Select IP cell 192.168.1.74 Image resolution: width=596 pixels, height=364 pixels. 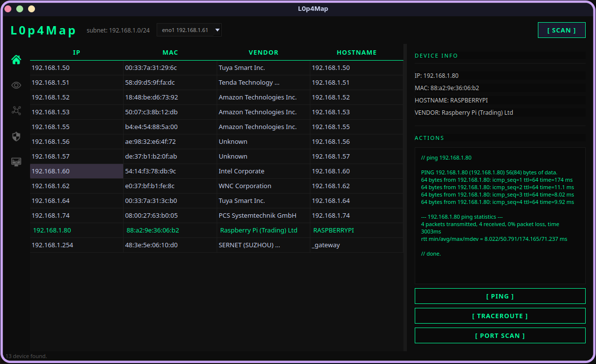[x=76, y=216]
